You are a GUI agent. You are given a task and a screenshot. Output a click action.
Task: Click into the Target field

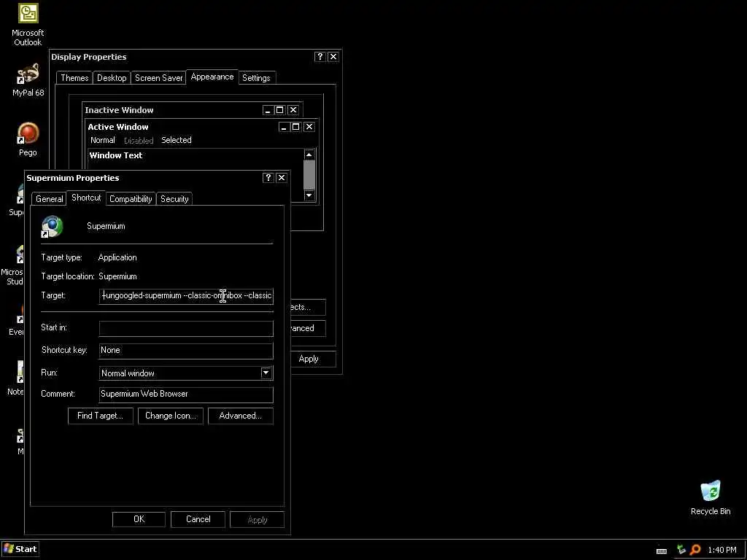[186, 296]
